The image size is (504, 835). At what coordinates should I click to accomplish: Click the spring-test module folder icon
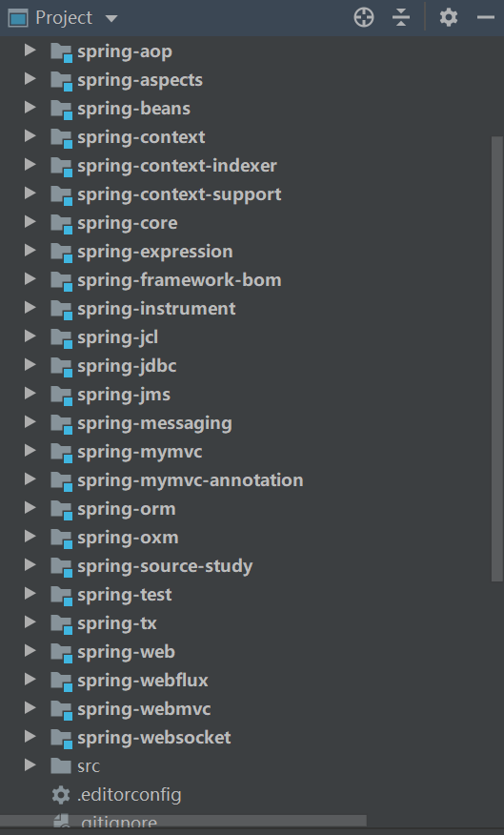click(61, 596)
